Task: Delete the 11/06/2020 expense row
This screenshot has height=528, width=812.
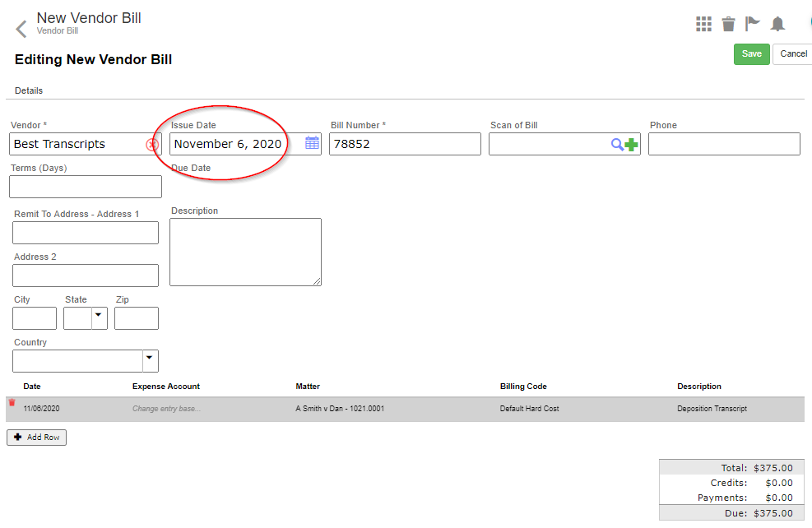Action: point(12,403)
